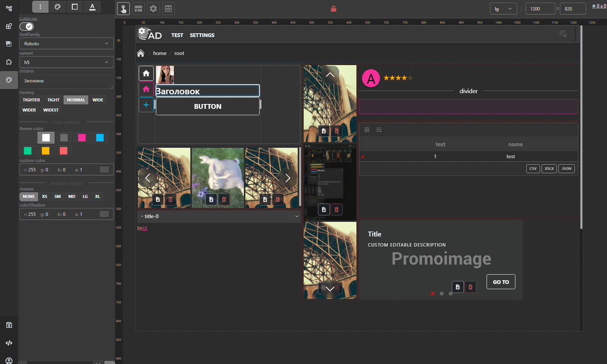607x364 pixels.
Task: Open the variant h5 dropdown
Action: (66, 62)
